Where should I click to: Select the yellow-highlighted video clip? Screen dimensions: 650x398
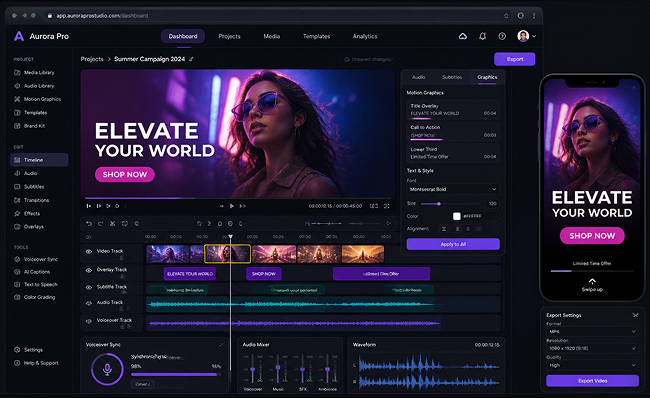pos(227,254)
